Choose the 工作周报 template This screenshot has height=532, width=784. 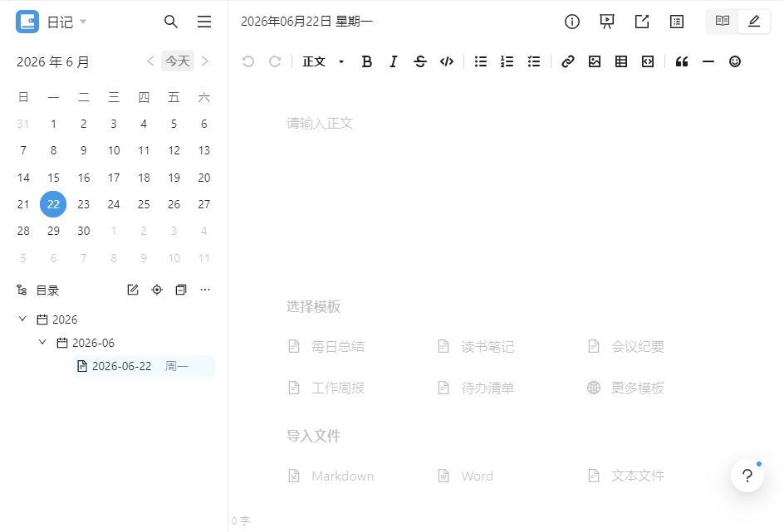326,388
